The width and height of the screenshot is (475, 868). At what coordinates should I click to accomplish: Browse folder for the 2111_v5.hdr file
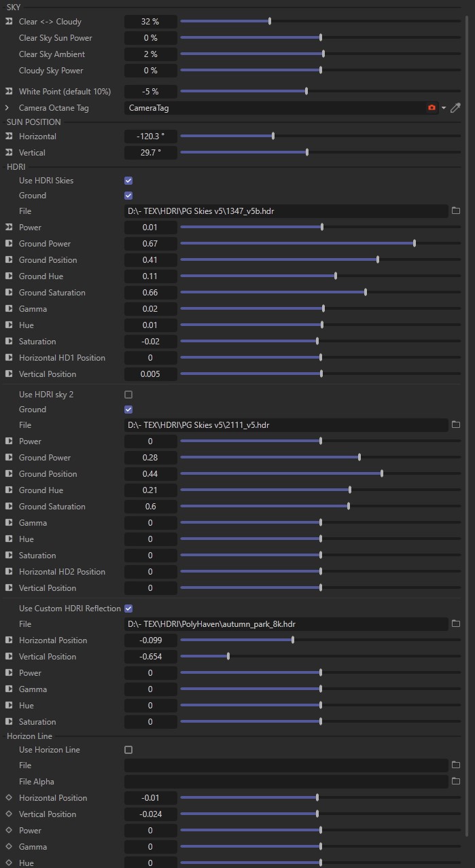456,425
